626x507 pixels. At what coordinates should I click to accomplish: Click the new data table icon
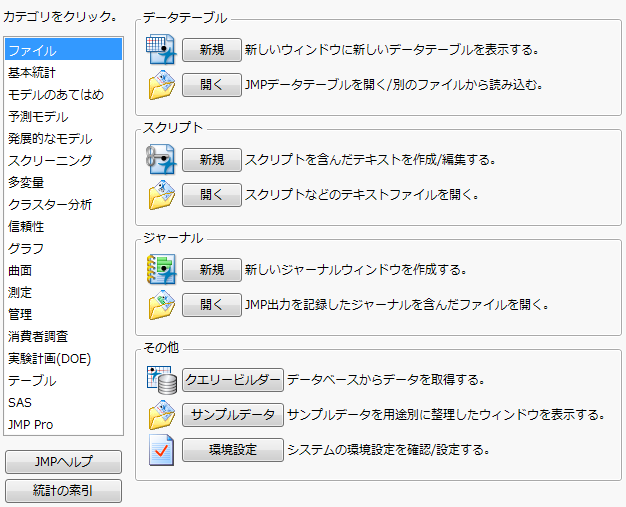pyautogui.click(x=161, y=50)
